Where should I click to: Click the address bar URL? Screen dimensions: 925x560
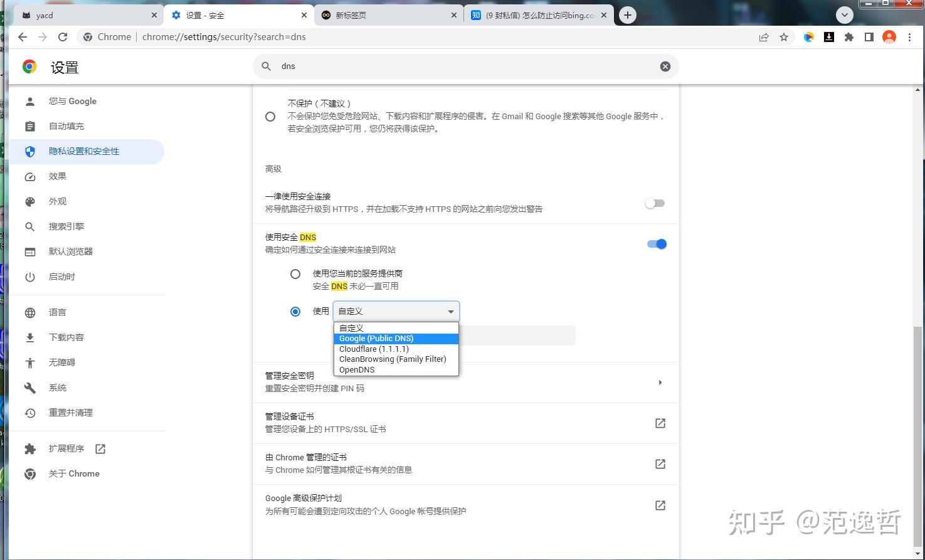point(224,37)
